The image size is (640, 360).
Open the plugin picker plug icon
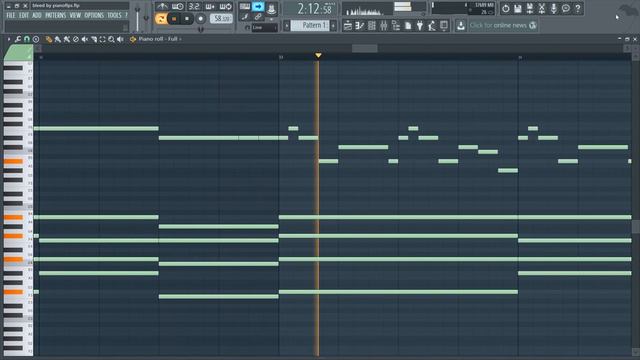pyautogui.click(x=420, y=26)
